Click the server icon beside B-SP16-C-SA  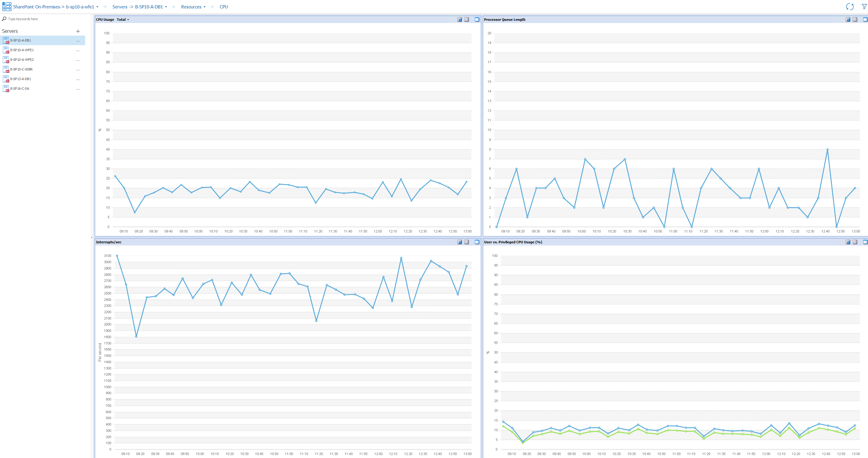pyautogui.click(x=6, y=89)
